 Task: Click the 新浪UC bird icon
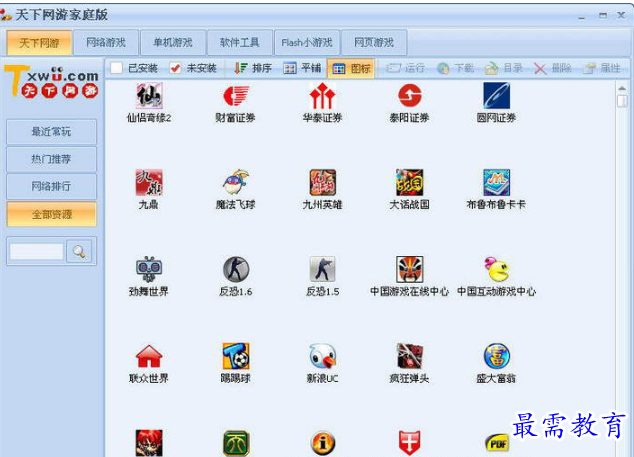pos(322,356)
